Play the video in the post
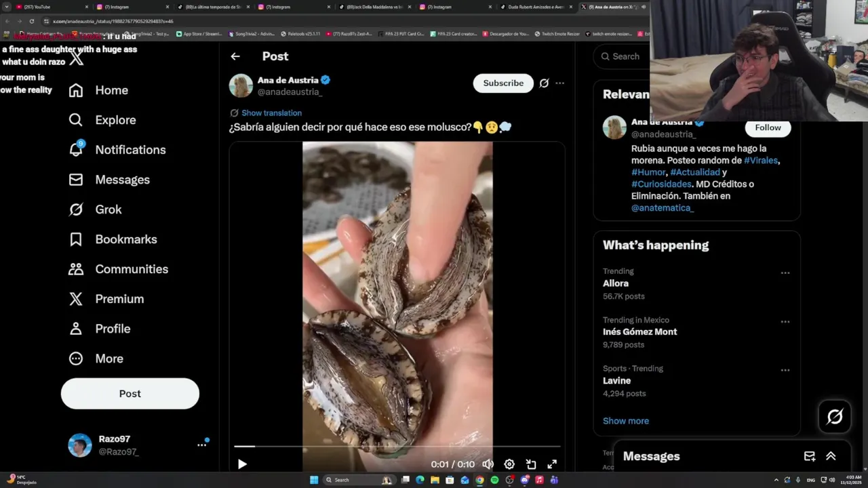The image size is (868, 488). tap(242, 464)
